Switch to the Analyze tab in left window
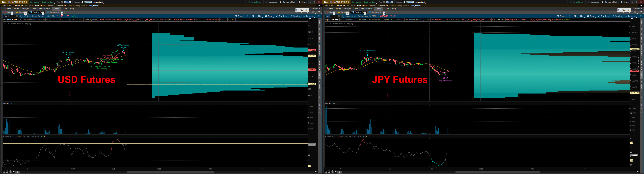Image resolution: width=644 pixels, height=174 pixels. (25, 9)
